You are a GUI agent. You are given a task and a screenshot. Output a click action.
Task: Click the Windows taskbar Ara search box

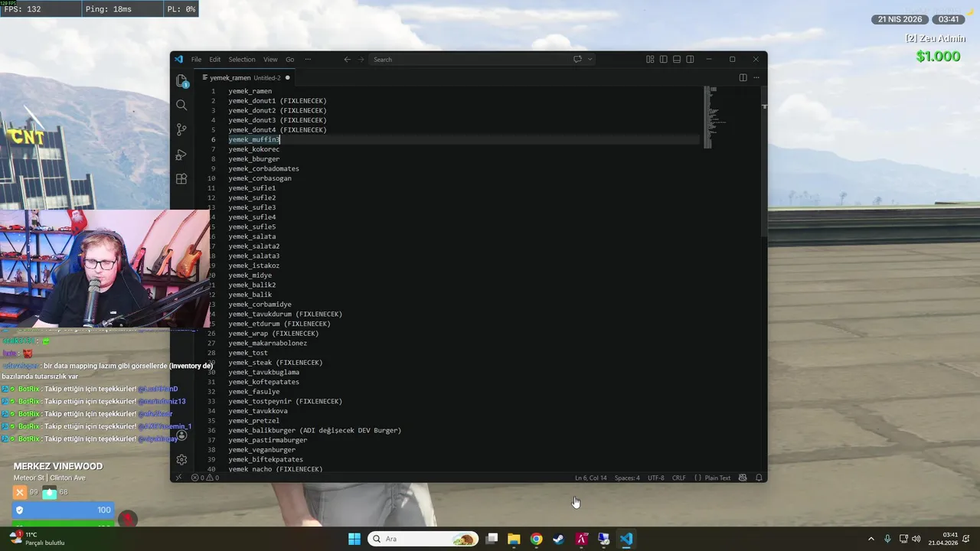pyautogui.click(x=423, y=539)
